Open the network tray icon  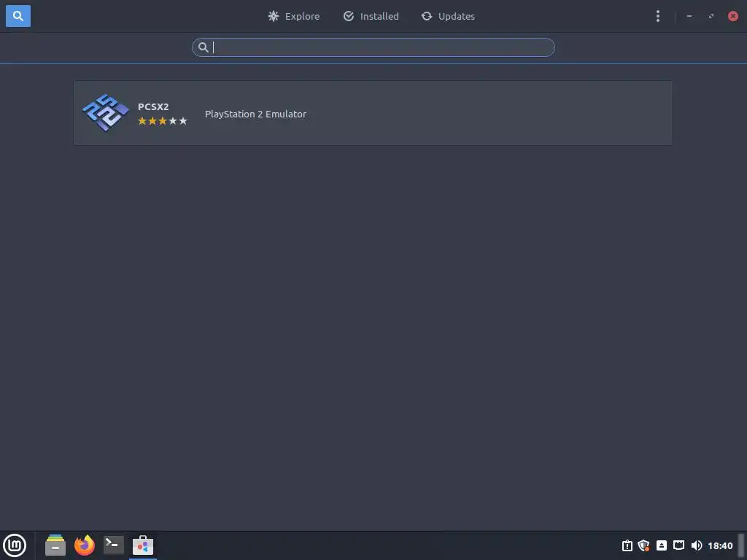(x=679, y=545)
